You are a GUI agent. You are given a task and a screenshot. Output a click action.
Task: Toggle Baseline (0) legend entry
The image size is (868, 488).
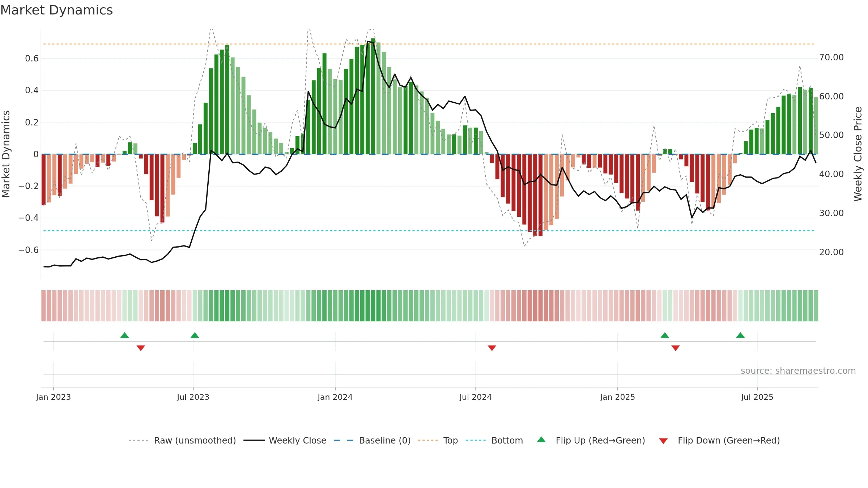point(372,440)
